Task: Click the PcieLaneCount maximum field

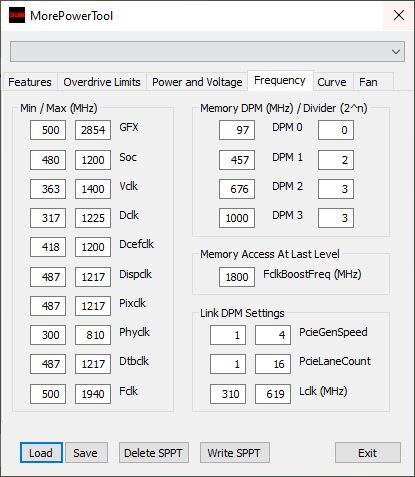Action: [x=273, y=364]
